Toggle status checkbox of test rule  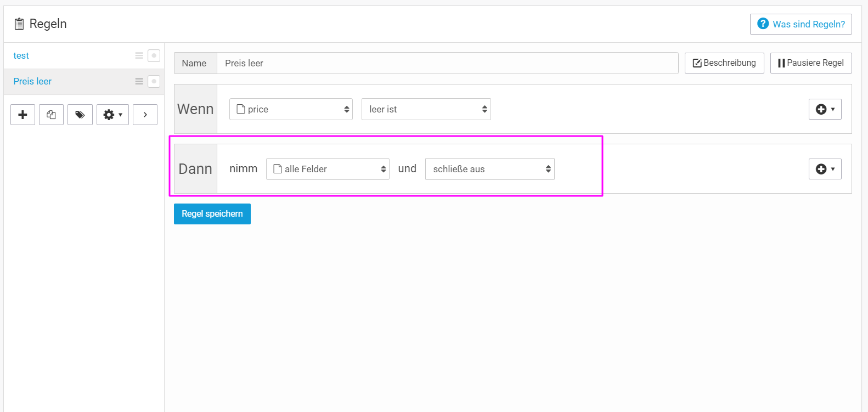coord(154,55)
